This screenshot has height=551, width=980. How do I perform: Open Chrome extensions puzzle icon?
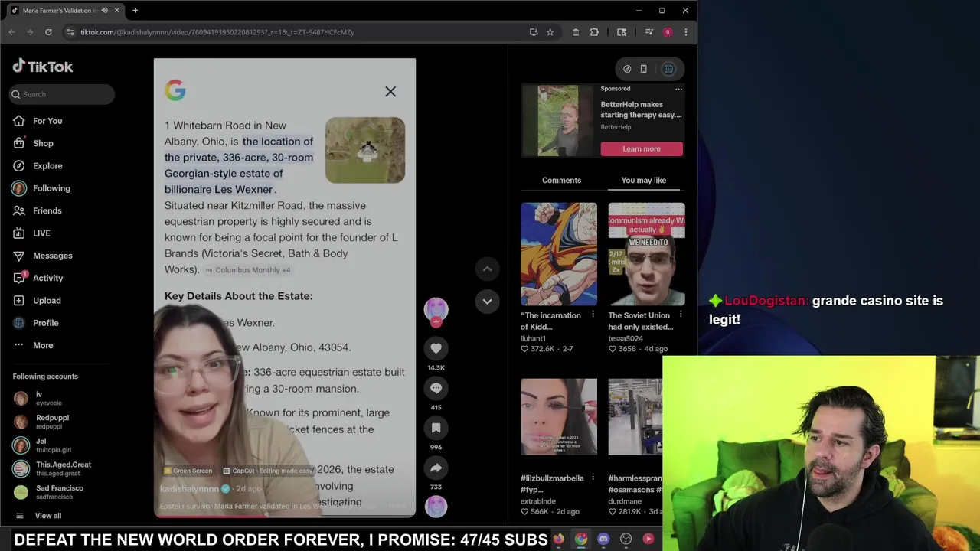point(594,32)
